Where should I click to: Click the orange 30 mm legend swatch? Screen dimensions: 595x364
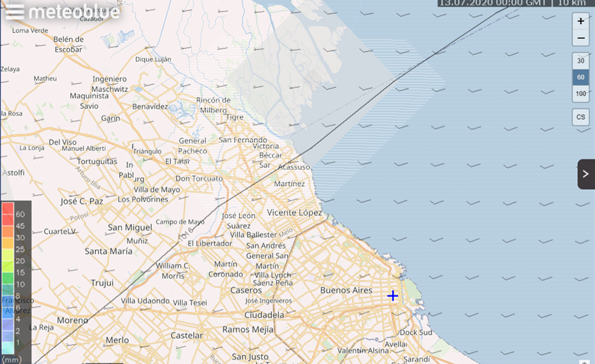tap(8, 238)
